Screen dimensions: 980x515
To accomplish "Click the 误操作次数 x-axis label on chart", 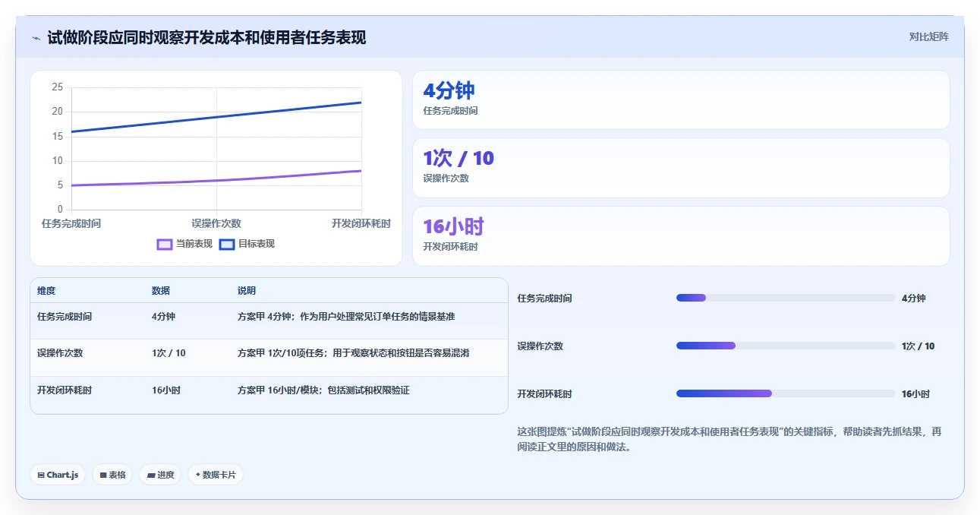I will tap(216, 223).
